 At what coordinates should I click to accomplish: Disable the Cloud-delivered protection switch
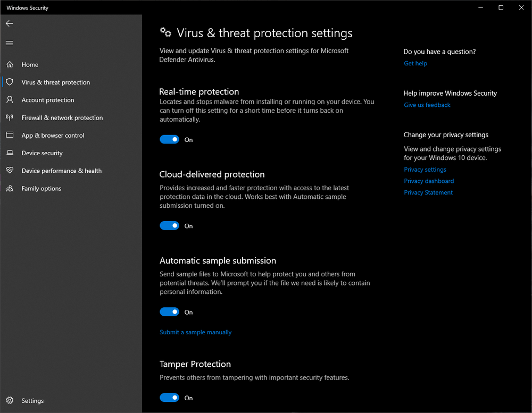[170, 225]
